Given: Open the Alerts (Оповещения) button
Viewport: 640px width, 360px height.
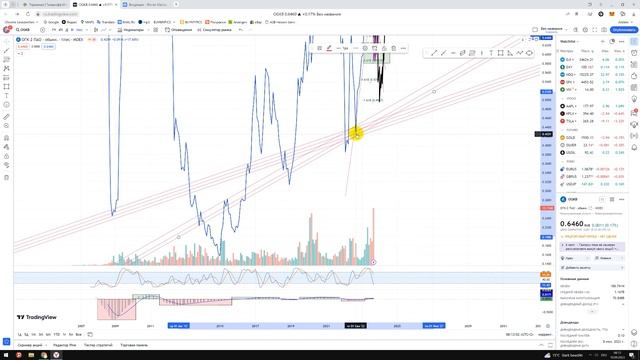Looking at the screenshot, I should tap(178, 30).
